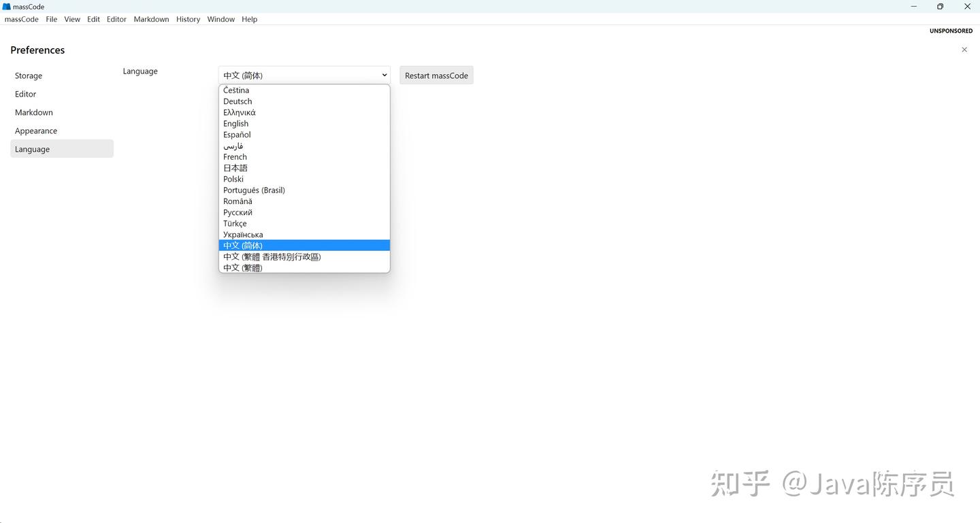Go to Storage preferences
The width and height of the screenshot is (980, 523).
[62, 75]
